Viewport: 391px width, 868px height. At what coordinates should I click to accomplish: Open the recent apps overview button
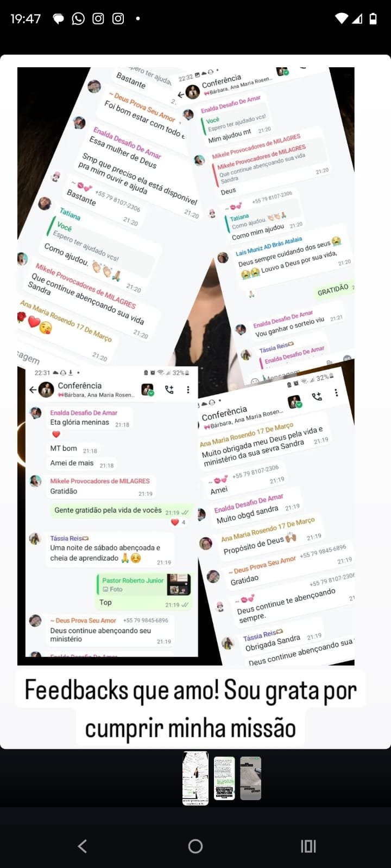tap(308, 846)
